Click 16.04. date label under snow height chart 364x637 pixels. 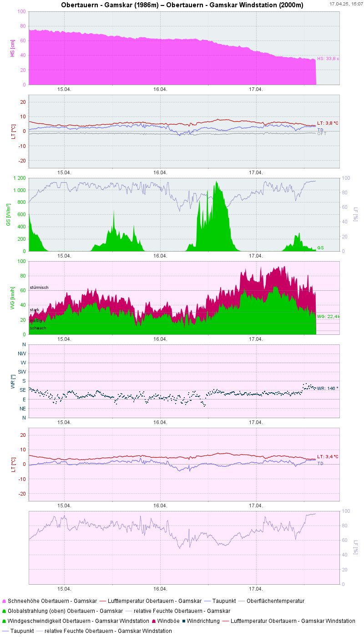click(x=160, y=89)
